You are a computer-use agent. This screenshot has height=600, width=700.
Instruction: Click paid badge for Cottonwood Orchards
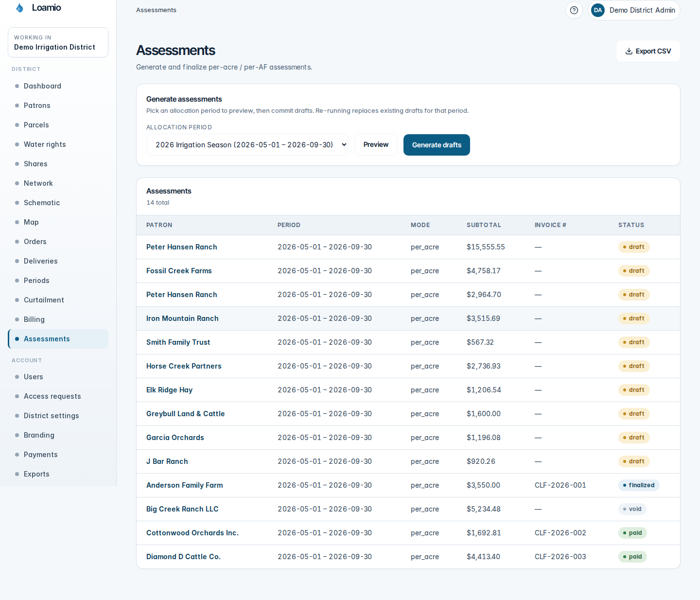tap(632, 533)
